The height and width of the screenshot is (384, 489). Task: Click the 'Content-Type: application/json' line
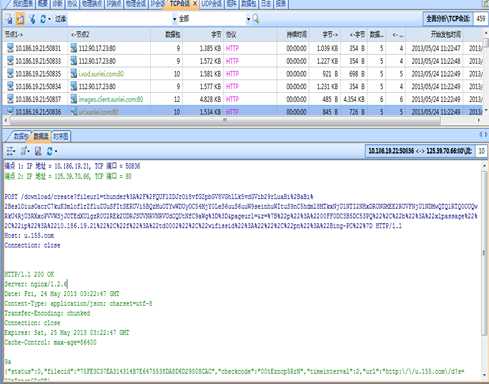point(78,304)
